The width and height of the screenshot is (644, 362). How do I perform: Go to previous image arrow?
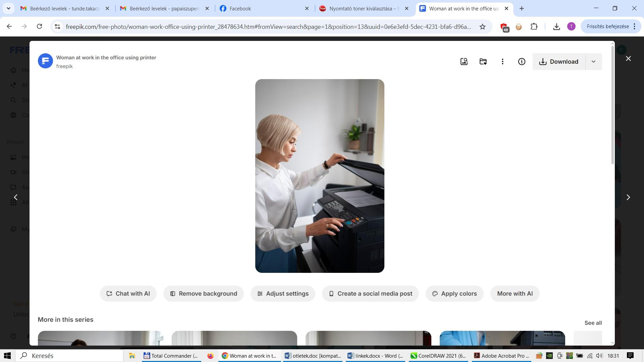point(15,197)
